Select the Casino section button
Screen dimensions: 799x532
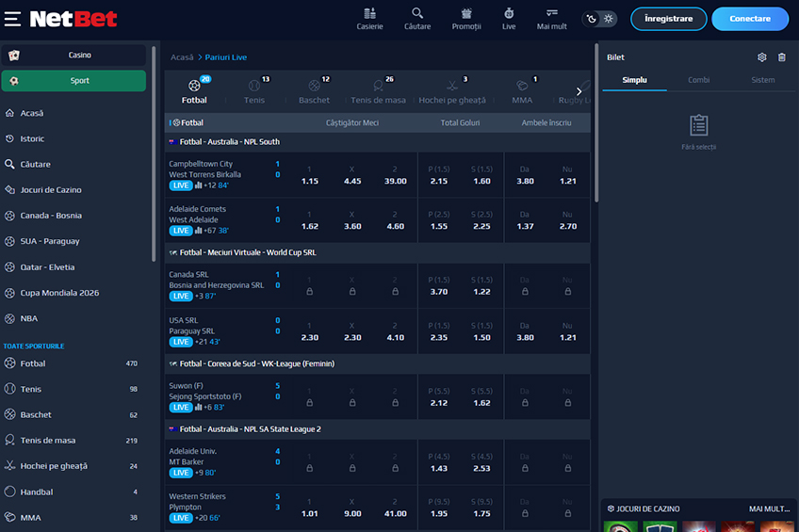tap(73, 55)
